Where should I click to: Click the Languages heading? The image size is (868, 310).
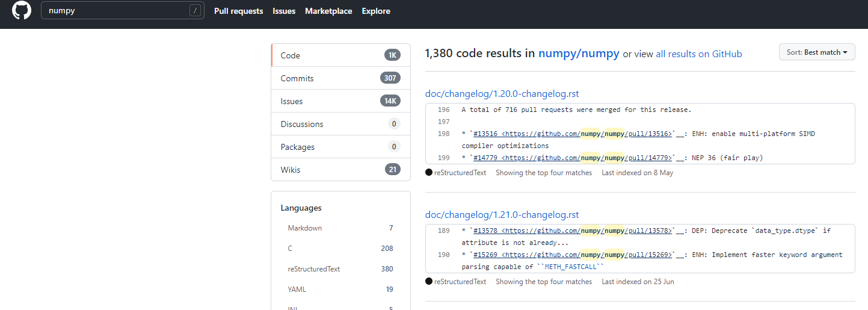[301, 208]
